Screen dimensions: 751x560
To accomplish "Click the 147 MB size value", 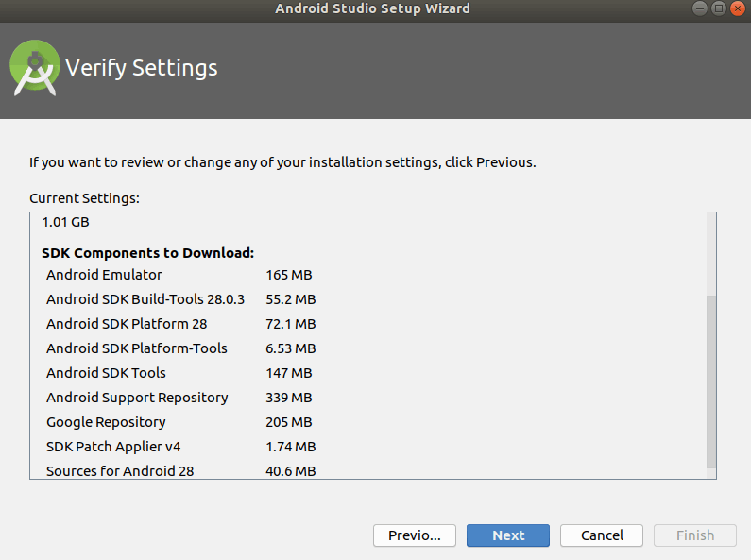I will 289,373.
